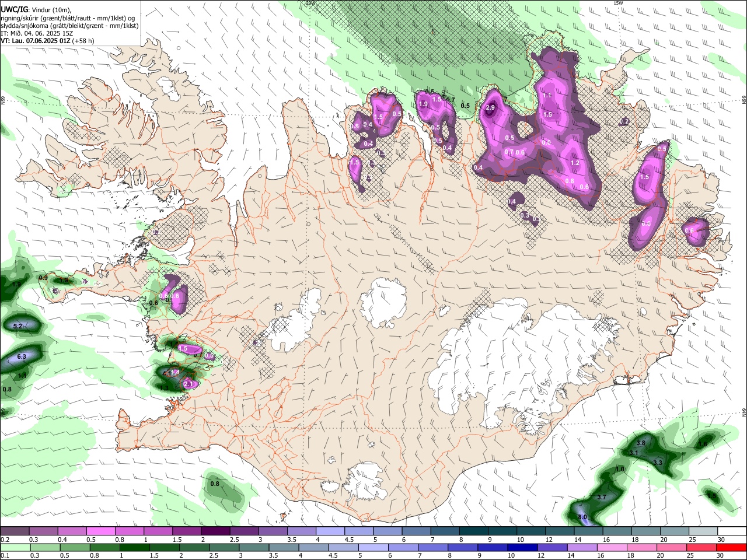The height and width of the screenshot is (560, 747).
Task: Click the Vindur (10m) text
Action: coord(51,9)
